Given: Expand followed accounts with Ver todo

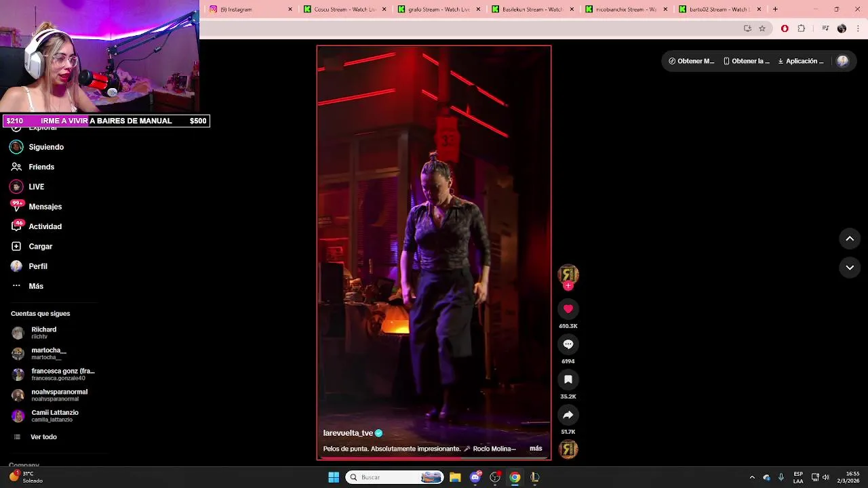Looking at the screenshot, I should click(x=35, y=437).
